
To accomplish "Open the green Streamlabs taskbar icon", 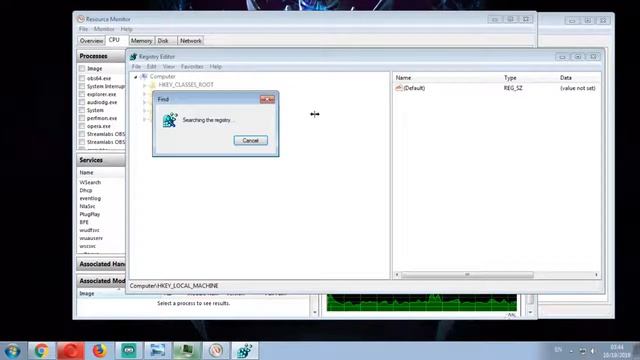I will point(129,351).
